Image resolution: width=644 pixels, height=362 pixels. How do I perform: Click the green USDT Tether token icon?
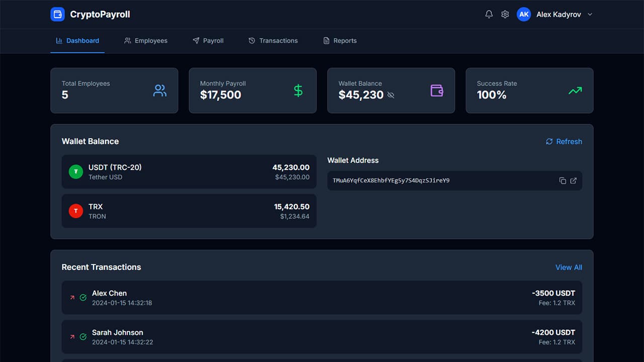(x=76, y=171)
